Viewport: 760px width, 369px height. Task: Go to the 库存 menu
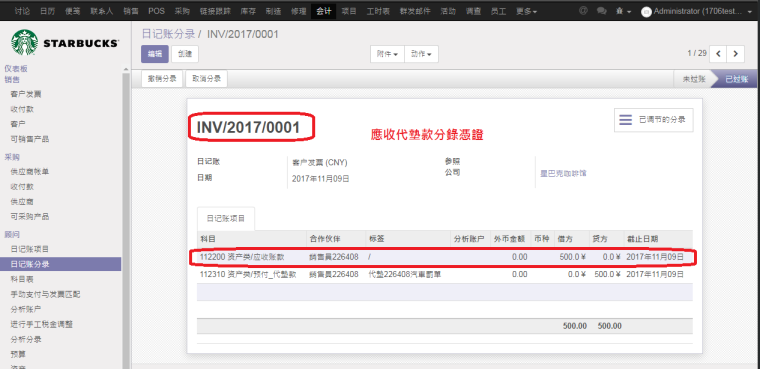(x=248, y=11)
